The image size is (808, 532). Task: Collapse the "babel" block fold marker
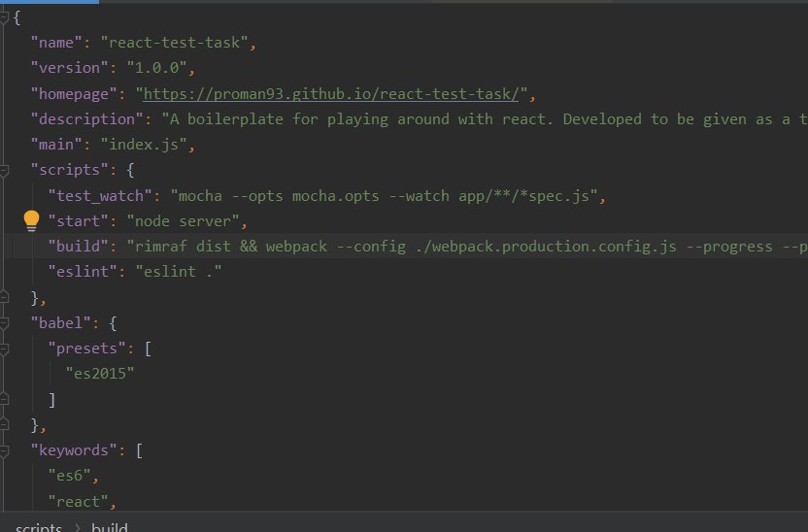coord(4,323)
